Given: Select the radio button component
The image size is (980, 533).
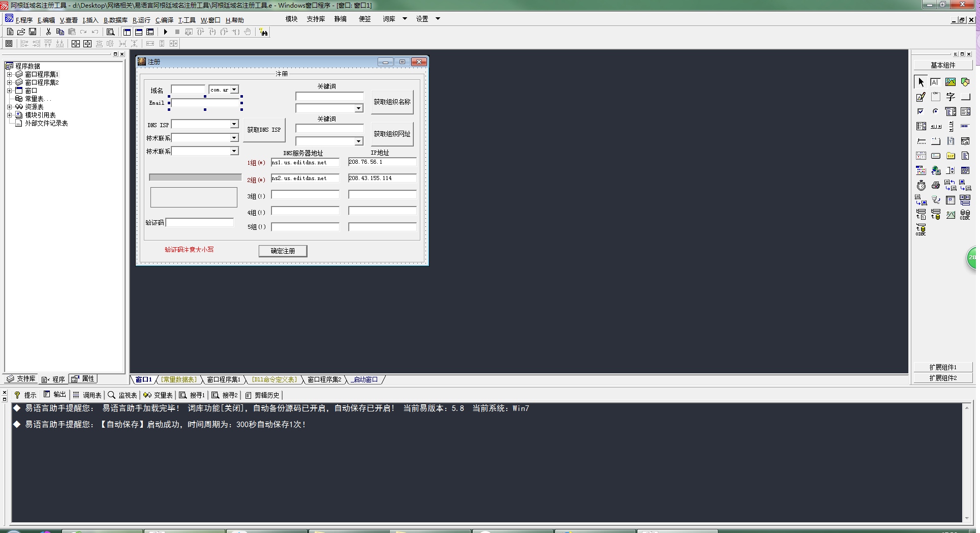Looking at the screenshot, I should (x=935, y=111).
